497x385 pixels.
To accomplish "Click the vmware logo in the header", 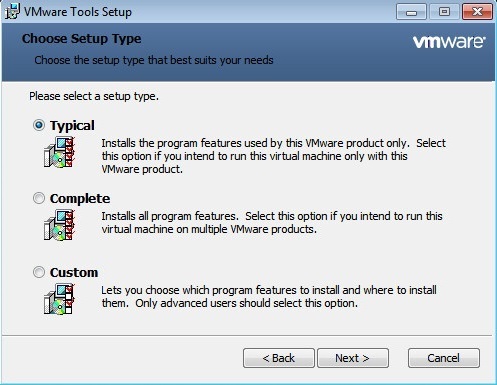I will click(449, 42).
